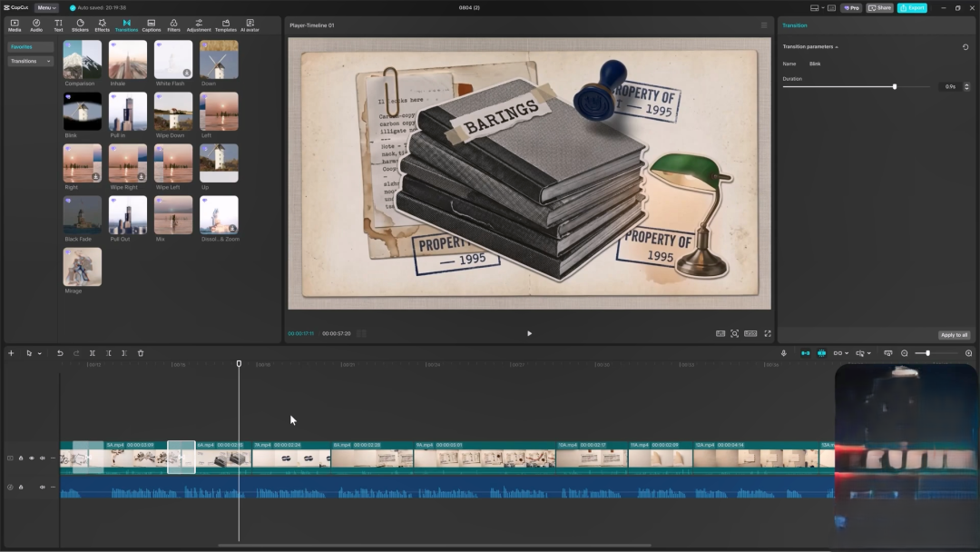Click the Export button

(x=912, y=7)
